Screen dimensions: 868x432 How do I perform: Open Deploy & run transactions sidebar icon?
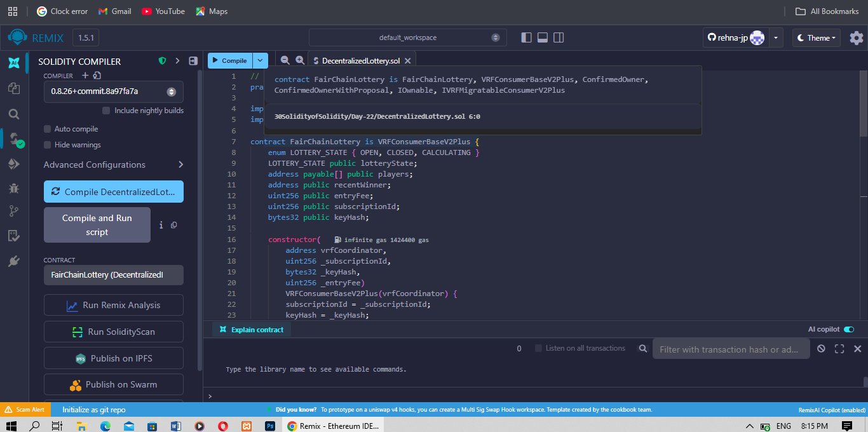[13, 165]
